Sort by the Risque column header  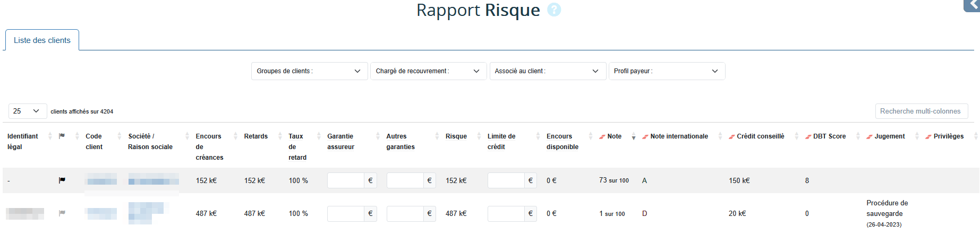click(x=456, y=136)
